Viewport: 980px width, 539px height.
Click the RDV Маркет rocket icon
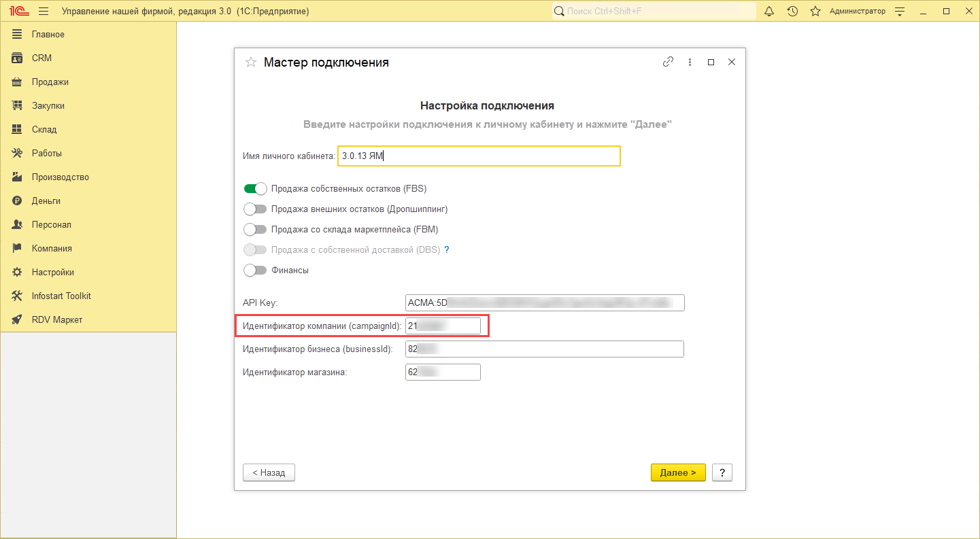click(x=18, y=319)
